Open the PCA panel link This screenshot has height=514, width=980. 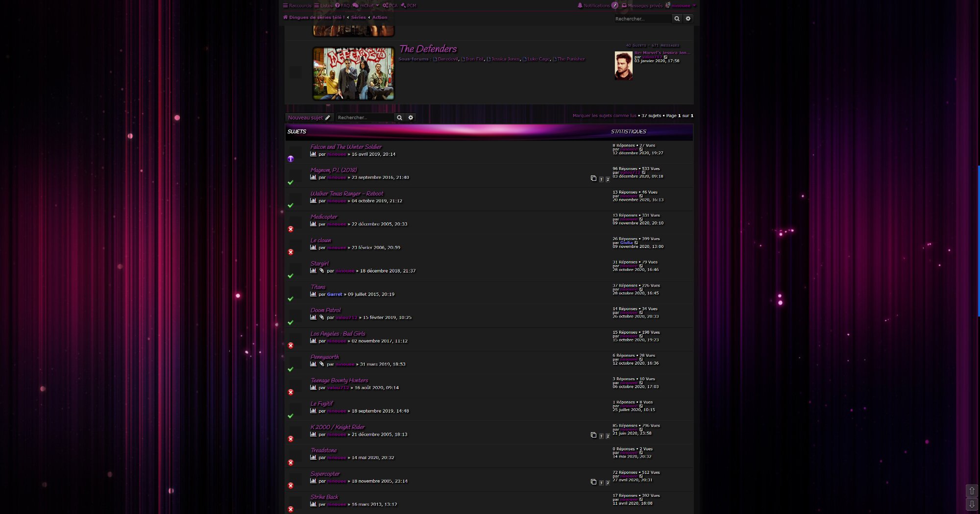390,5
